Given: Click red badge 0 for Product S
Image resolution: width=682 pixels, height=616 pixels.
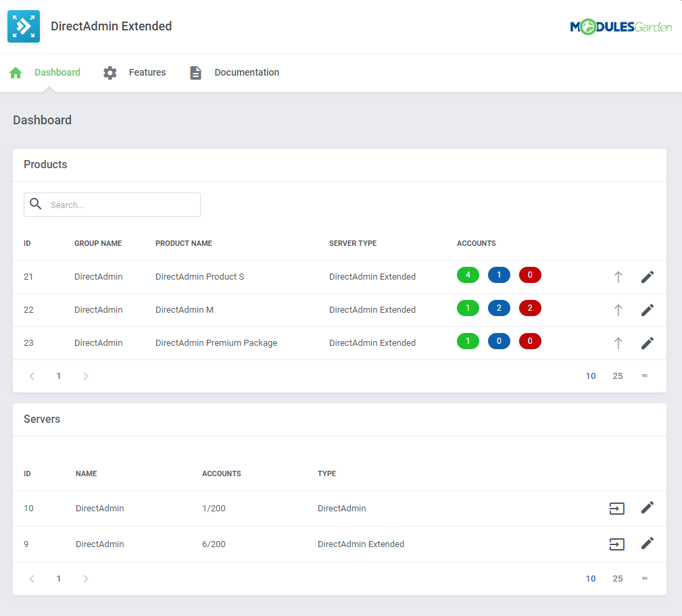Looking at the screenshot, I should point(530,275).
